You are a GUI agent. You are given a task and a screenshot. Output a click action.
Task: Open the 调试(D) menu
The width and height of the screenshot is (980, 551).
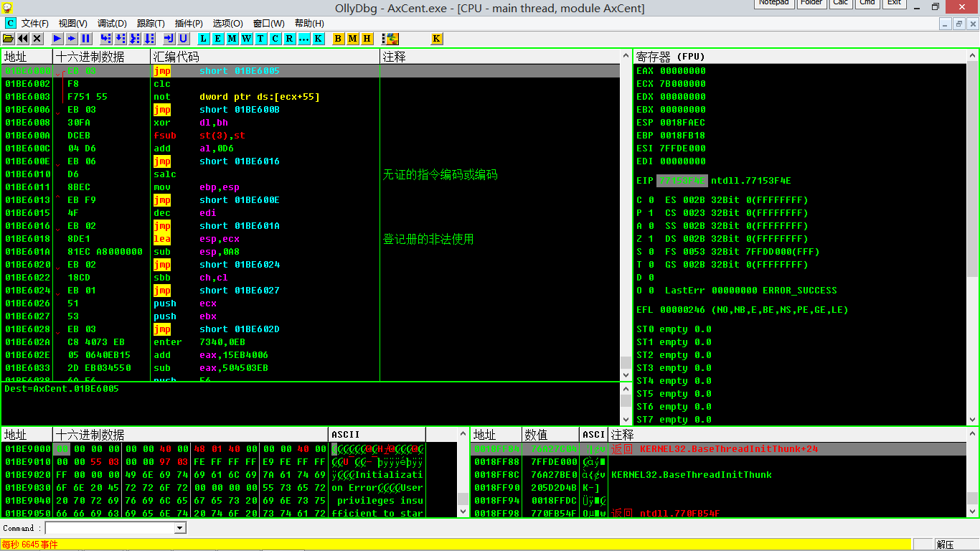tap(112, 24)
